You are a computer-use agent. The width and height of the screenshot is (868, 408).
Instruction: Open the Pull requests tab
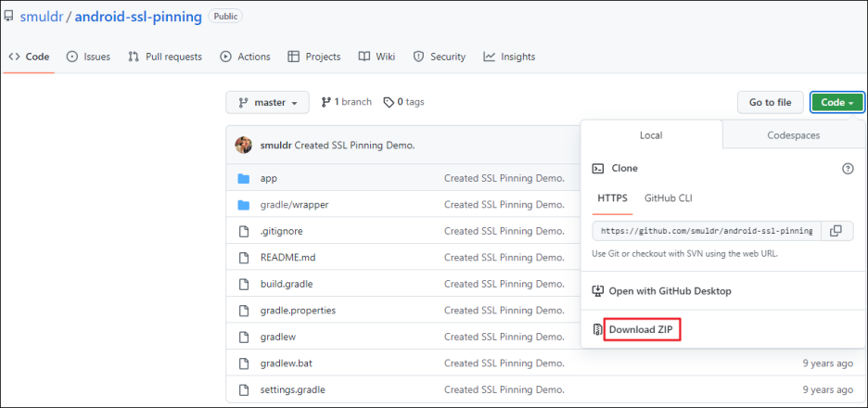coord(165,57)
